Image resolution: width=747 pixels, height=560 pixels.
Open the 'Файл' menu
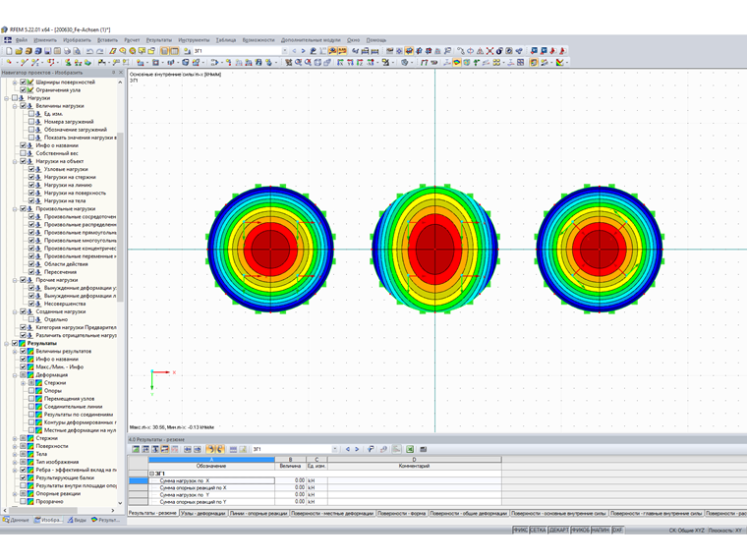tap(22, 40)
